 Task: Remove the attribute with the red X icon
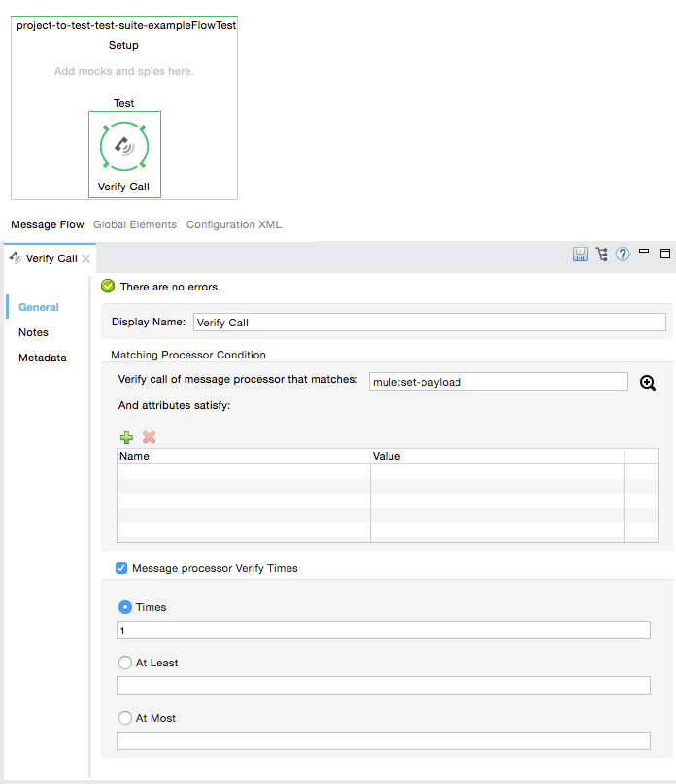(149, 438)
